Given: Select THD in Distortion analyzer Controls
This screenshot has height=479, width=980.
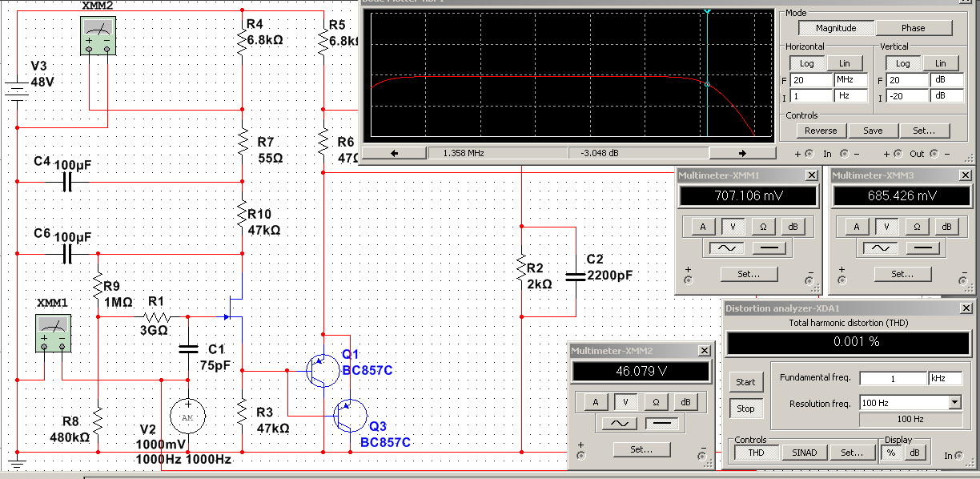Looking at the screenshot, I should (755, 453).
